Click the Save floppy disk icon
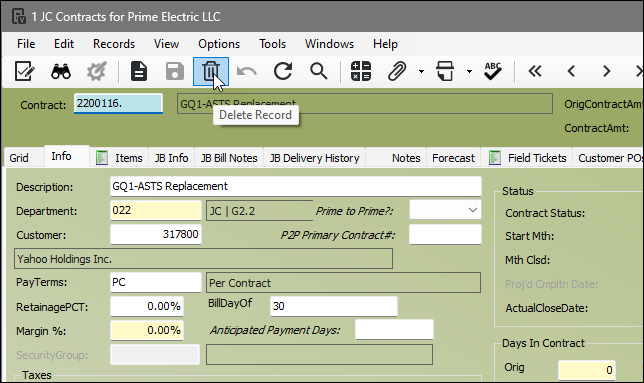Viewport: 644px width, 383px height. pos(175,71)
